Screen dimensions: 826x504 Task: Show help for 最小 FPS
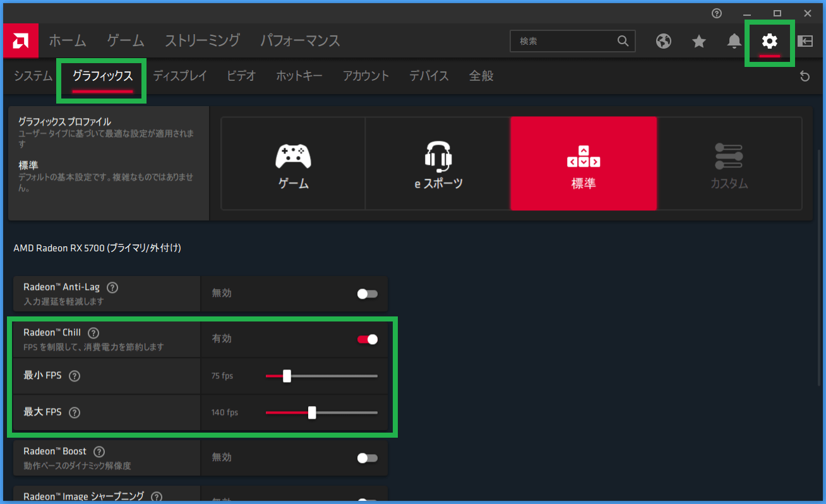[74, 376]
